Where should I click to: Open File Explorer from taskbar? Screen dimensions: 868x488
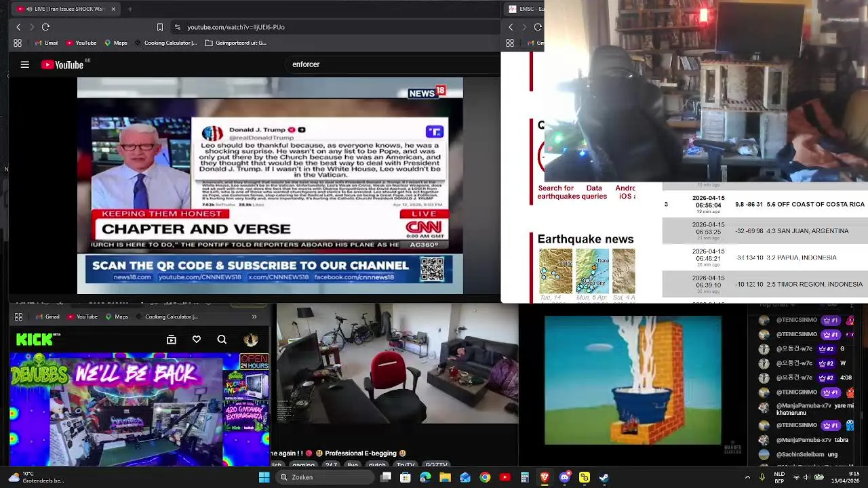click(445, 477)
